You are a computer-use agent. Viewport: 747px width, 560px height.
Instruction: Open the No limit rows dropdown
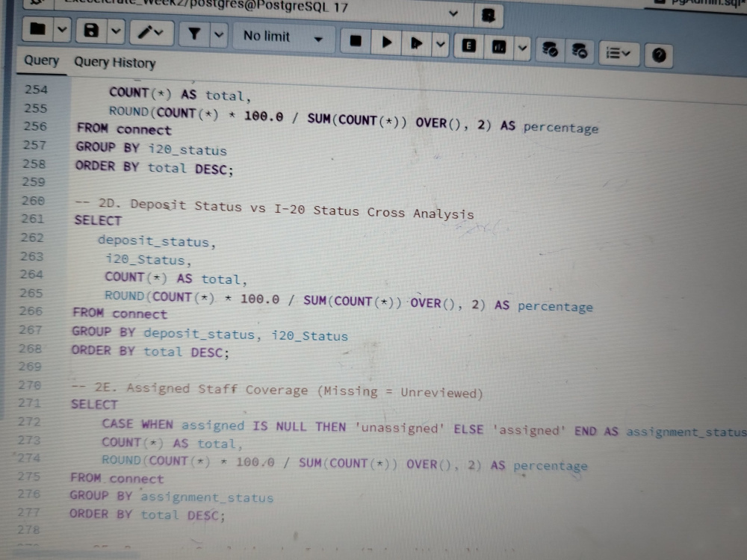point(283,37)
